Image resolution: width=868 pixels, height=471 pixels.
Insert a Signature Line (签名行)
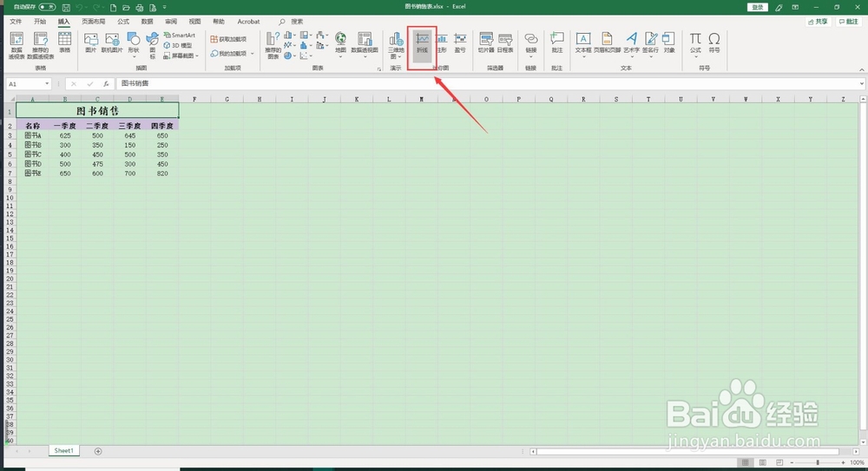pyautogui.click(x=650, y=44)
